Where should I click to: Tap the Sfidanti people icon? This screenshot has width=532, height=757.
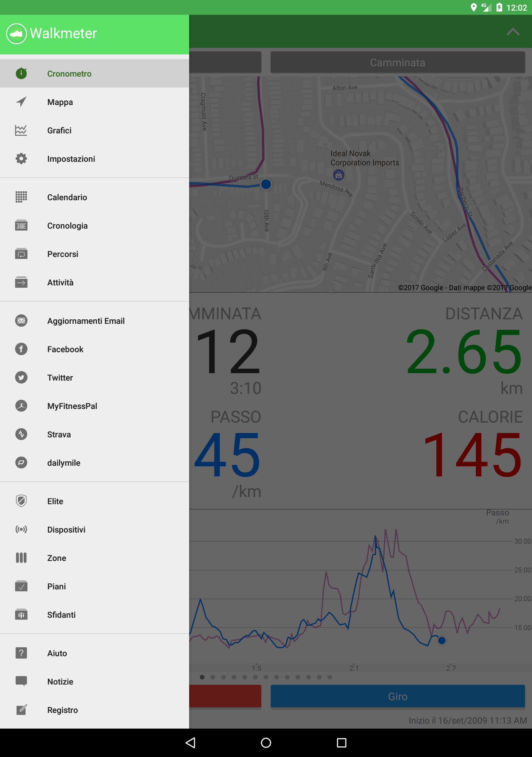click(21, 614)
